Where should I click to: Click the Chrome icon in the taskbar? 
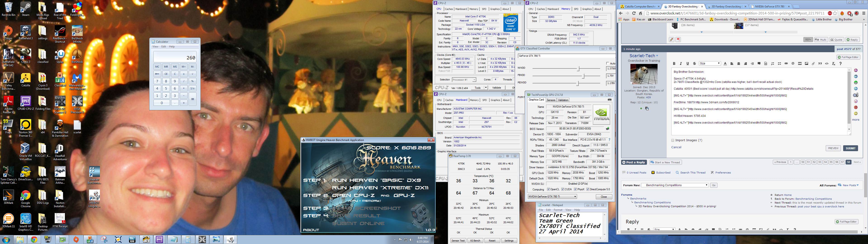pyautogui.click(x=34, y=240)
